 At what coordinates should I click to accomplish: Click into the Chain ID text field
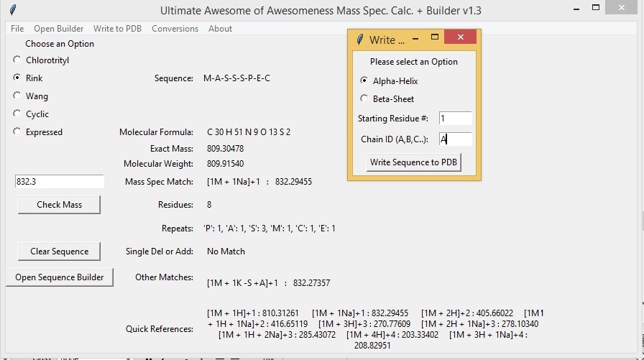click(454, 139)
